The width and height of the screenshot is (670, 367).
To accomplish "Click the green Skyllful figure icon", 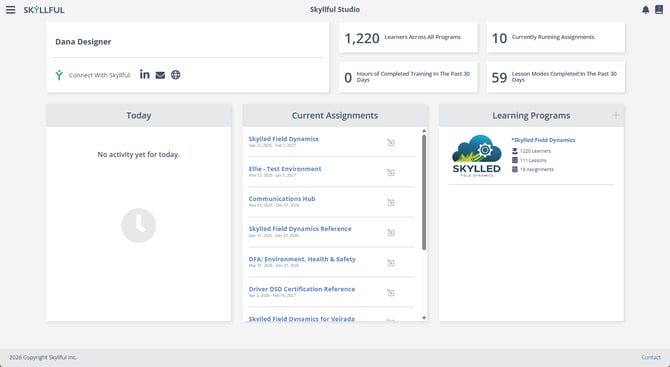I will click(59, 75).
